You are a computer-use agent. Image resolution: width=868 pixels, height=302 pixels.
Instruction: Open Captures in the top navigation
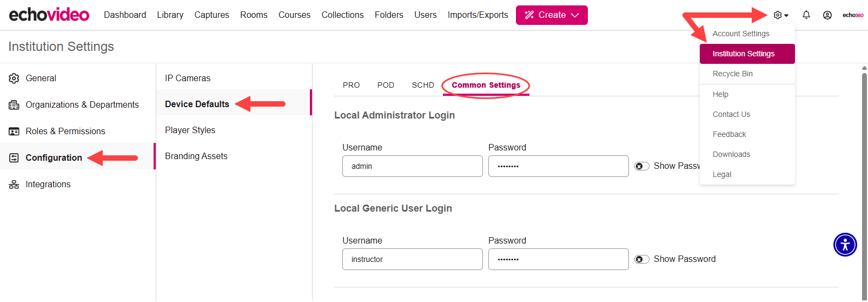(212, 15)
